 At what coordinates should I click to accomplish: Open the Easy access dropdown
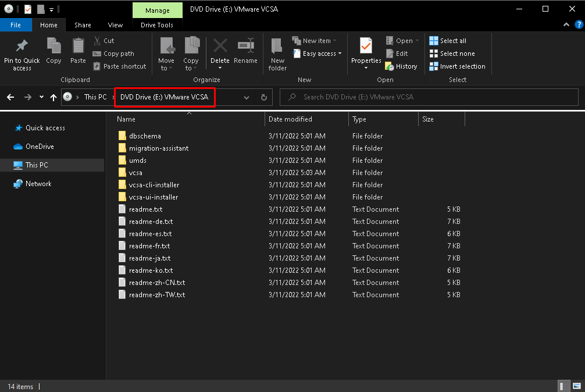[x=317, y=53]
